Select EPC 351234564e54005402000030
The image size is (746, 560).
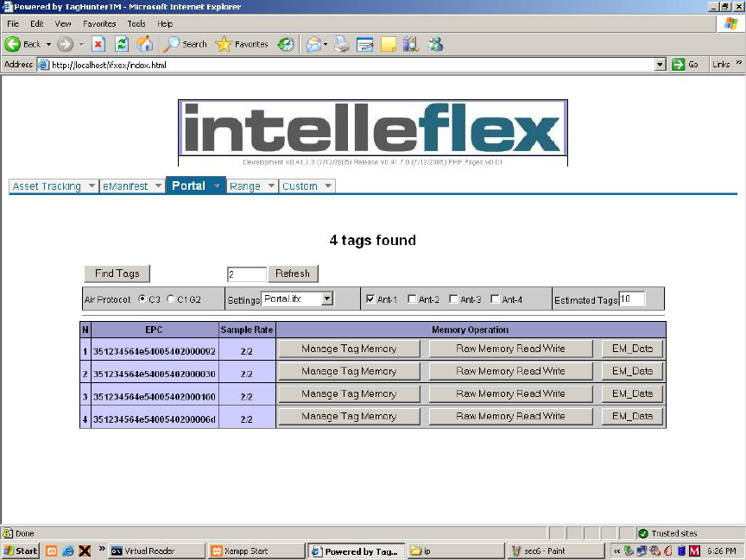click(155, 374)
